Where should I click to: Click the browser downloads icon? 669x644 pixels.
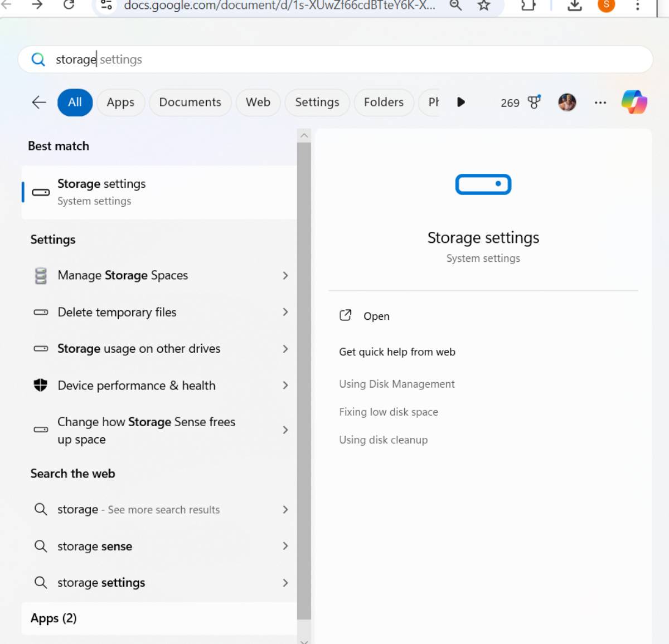[574, 6]
